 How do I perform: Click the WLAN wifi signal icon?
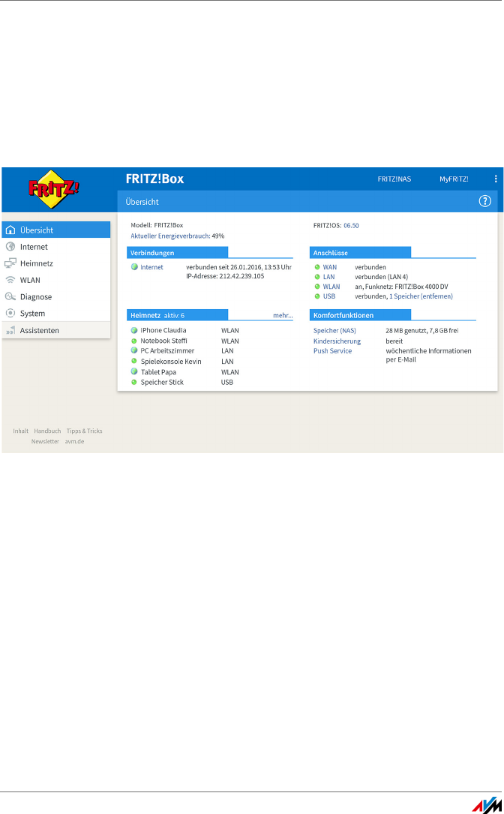pos(10,280)
